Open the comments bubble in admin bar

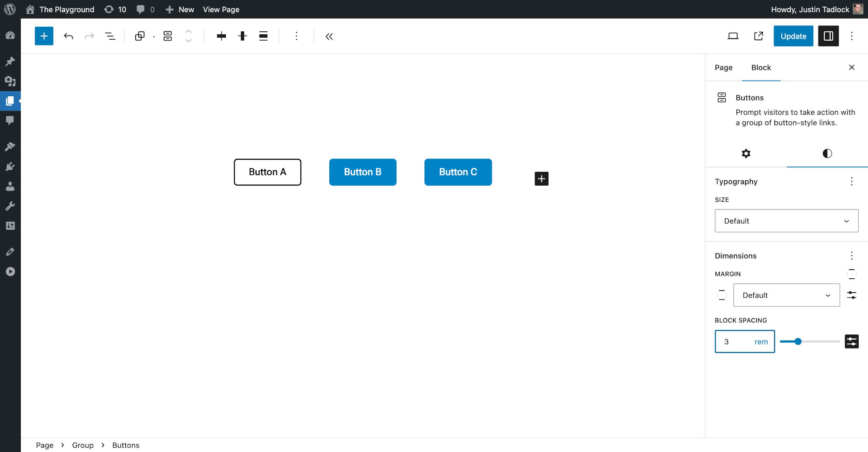point(145,9)
